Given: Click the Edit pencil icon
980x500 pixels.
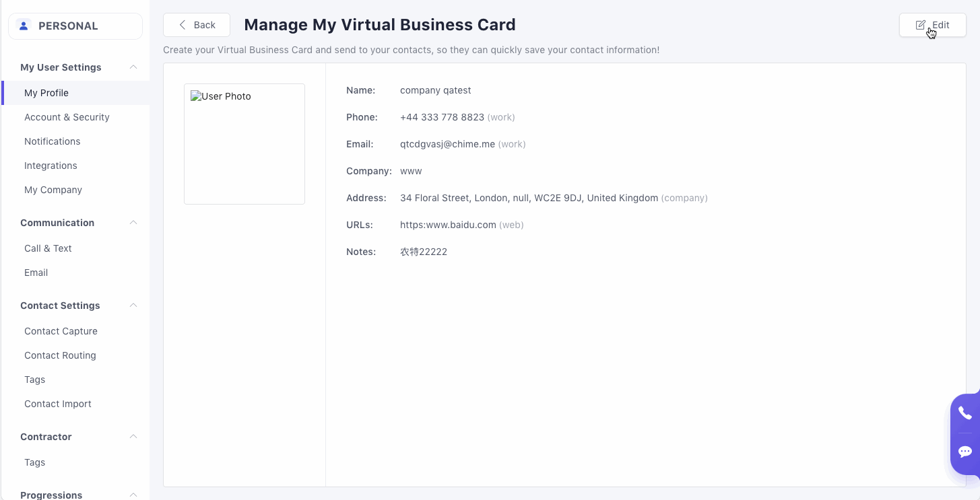Looking at the screenshot, I should (x=920, y=25).
